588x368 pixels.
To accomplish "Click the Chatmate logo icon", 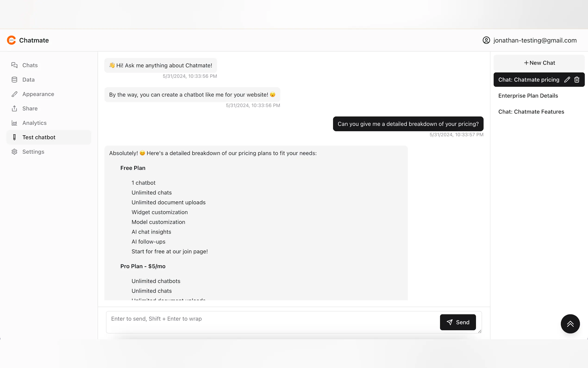I will point(11,40).
